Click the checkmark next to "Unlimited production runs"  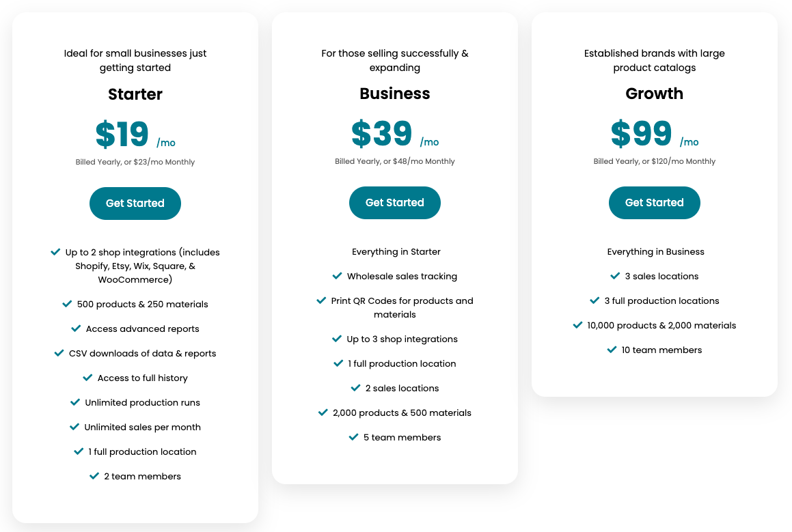[x=75, y=402]
